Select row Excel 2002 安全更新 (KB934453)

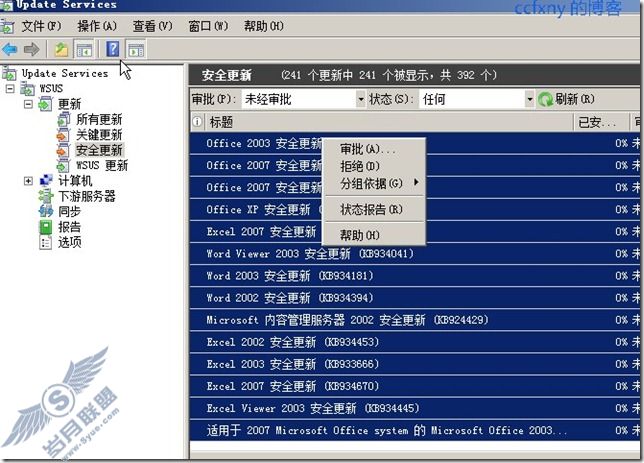pos(415,342)
